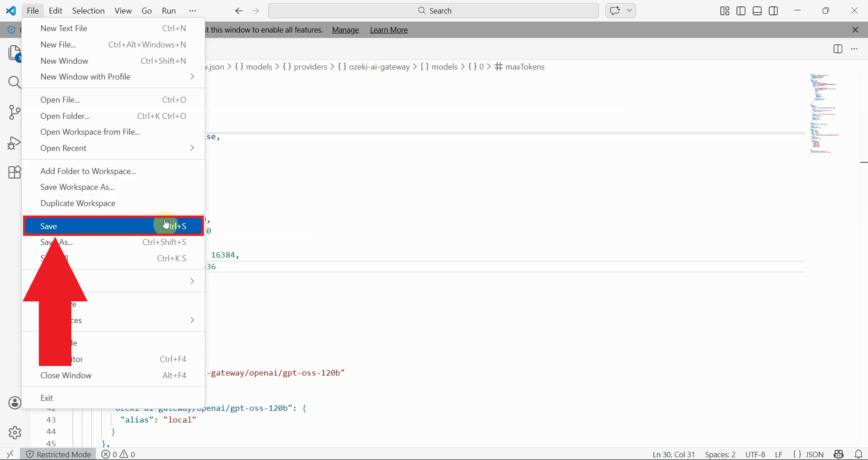Open notifications via the bell icon
The width and height of the screenshot is (868, 460).
[859, 454]
